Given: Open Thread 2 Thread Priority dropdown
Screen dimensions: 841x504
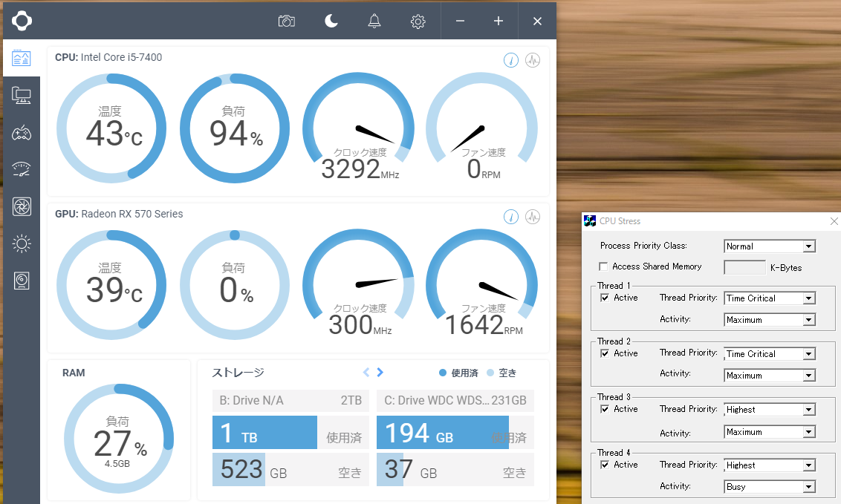Looking at the screenshot, I should point(770,354).
